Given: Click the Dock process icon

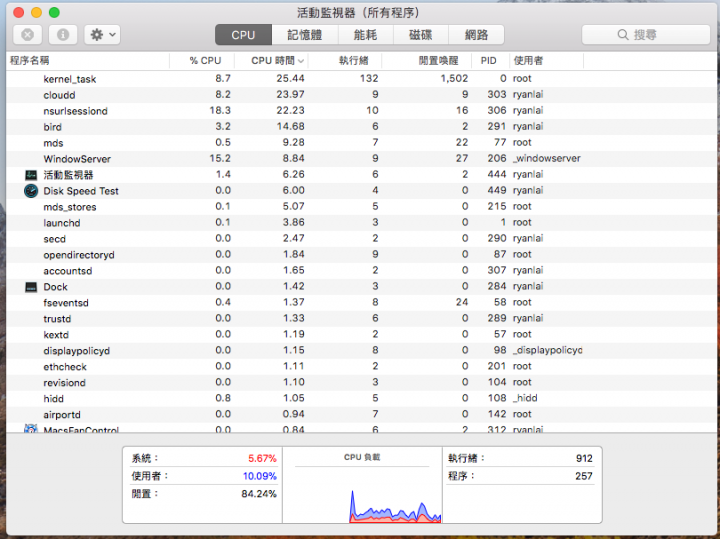Looking at the screenshot, I should 31,287.
